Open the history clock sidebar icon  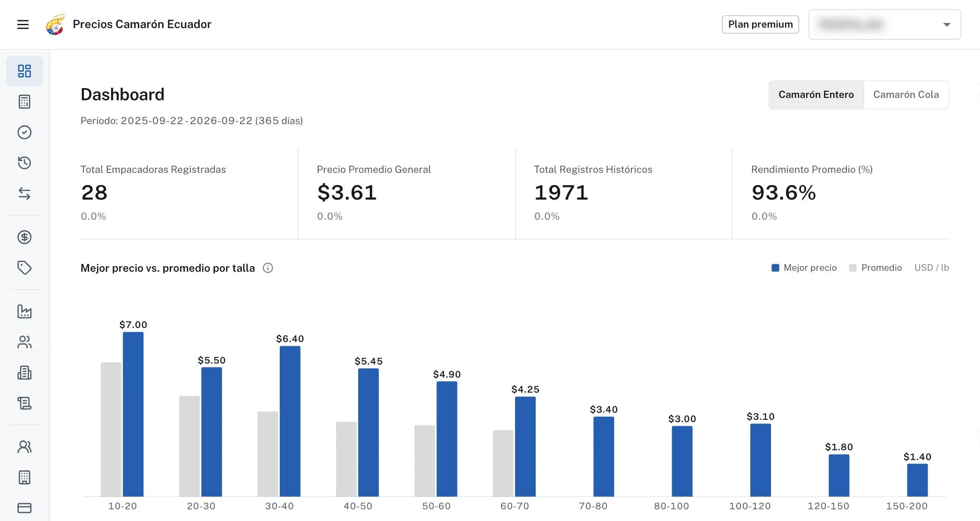pyautogui.click(x=24, y=163)
